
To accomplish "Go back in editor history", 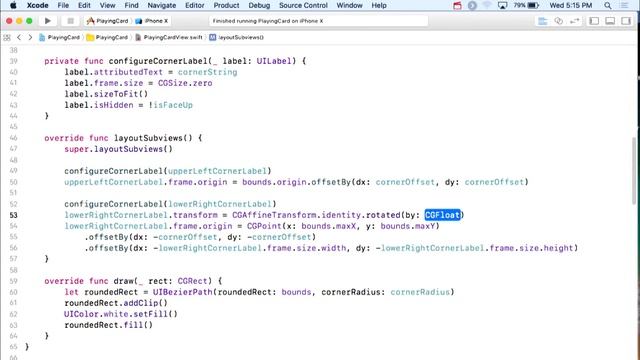I will 19,38.
